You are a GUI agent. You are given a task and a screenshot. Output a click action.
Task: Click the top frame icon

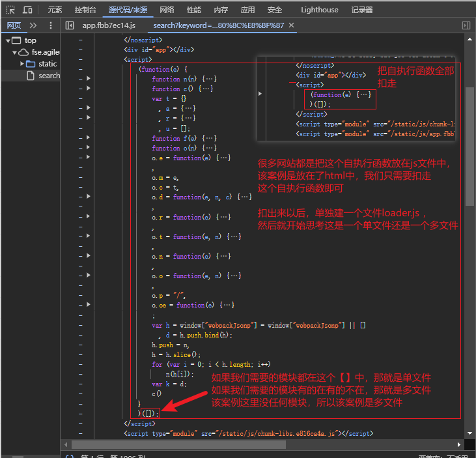[16, 40]
